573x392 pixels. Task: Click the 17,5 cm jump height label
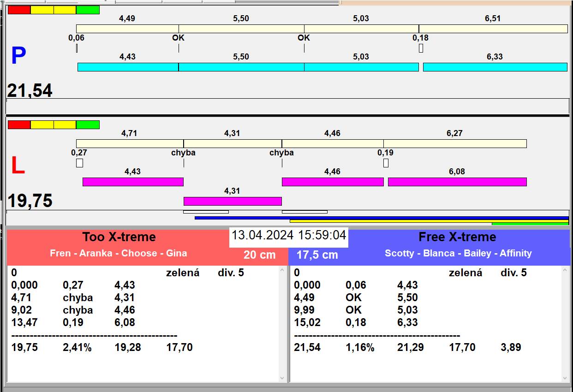click(317, 255)
